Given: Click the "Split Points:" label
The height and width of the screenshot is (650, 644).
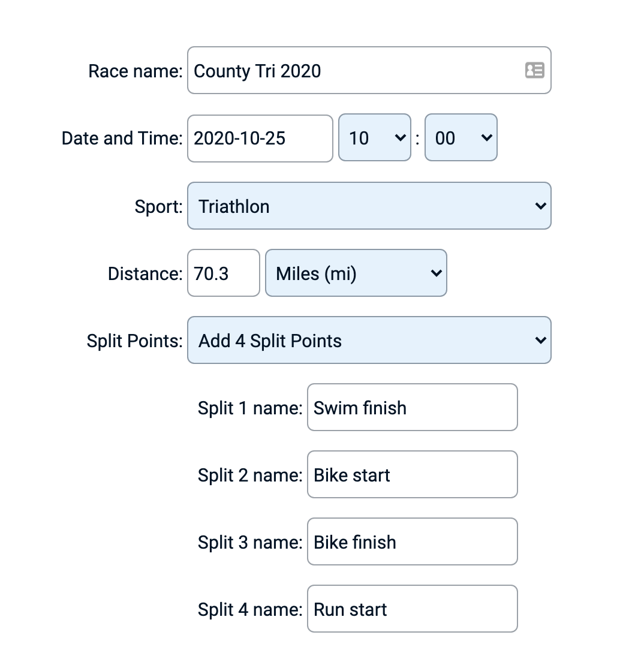Looking at the screenshot, I should click(x=134, y=341).
